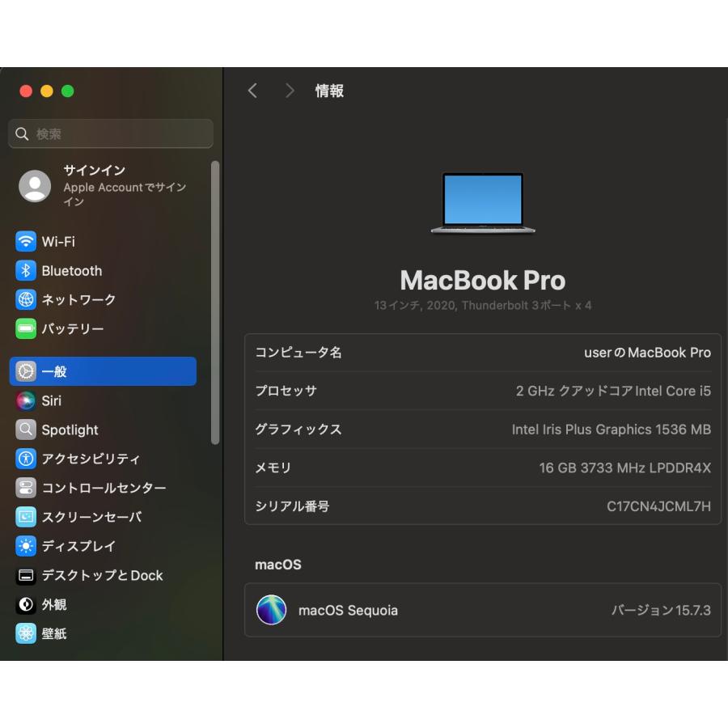Image resolution: width=728 pixels, height=728 pixels.
Task: Open the 外観 appearance icon
Action: click(26, 604)
